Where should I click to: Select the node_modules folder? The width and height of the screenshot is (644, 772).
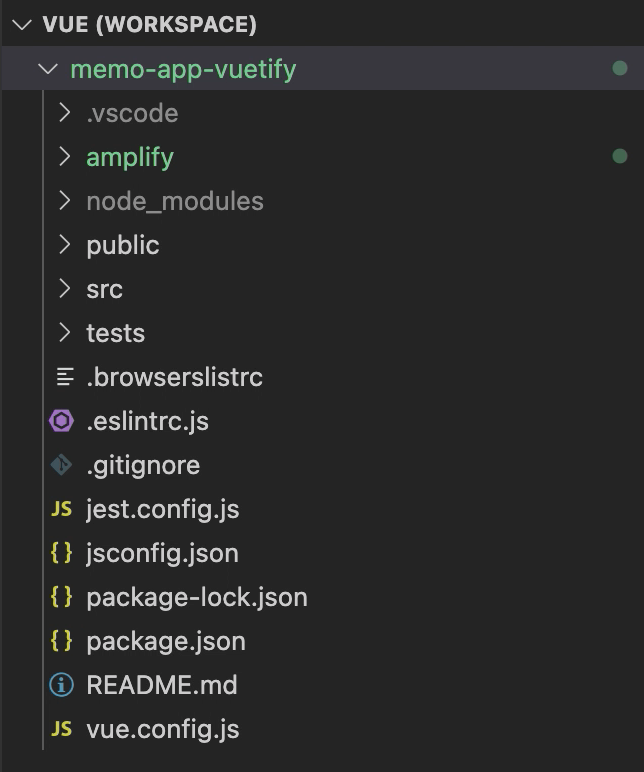(x=322, y=201)
